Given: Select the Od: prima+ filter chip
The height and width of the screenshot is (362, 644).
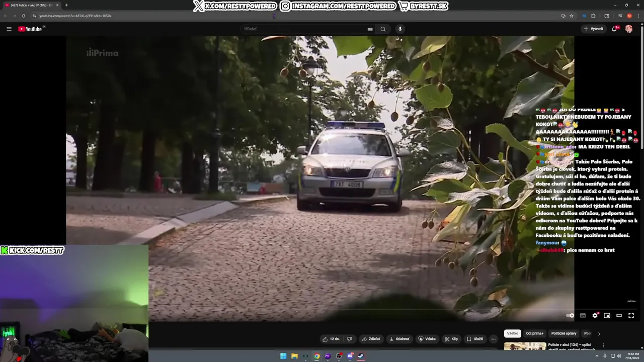Looking at the screenshot, I should click(x=535, y=333).
